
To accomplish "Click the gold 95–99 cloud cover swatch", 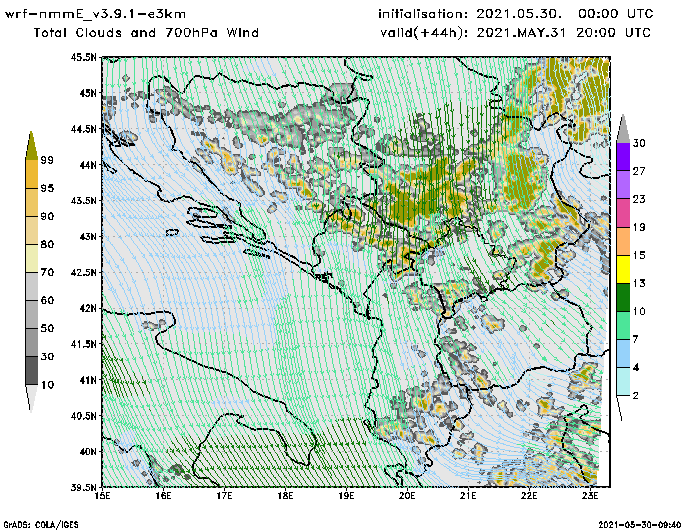I will 32,174.
